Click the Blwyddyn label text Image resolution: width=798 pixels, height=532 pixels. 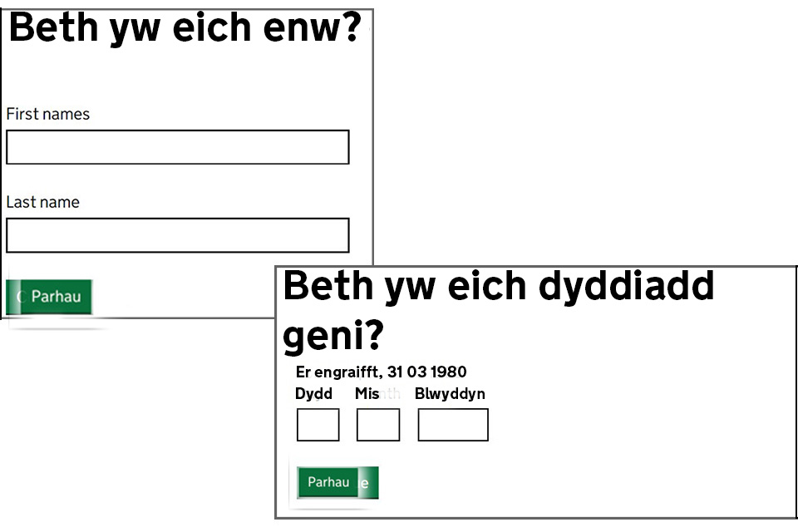pyautogui.click(x=450, y=394)
